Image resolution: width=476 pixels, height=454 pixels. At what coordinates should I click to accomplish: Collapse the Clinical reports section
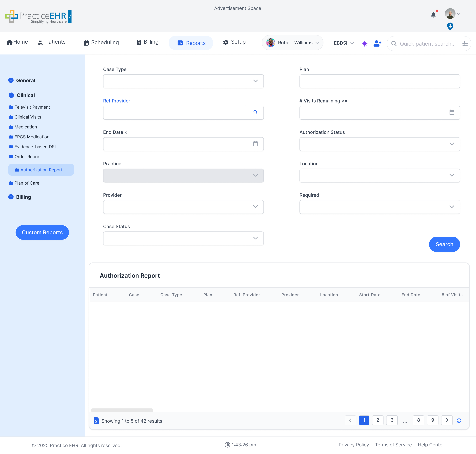pyautogui.click(x=11, y=95)
